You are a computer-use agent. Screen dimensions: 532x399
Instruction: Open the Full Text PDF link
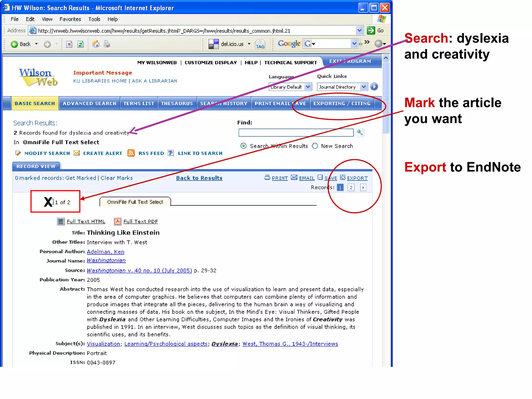[141, 221]
